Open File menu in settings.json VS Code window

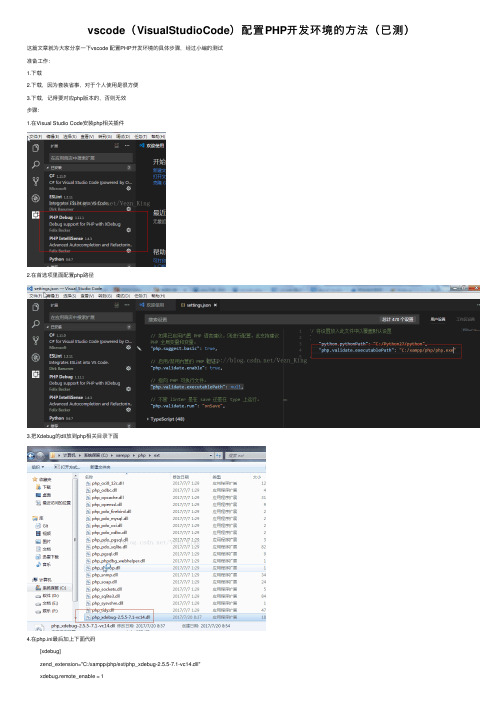pyautogui.click(x=35, y=296)
